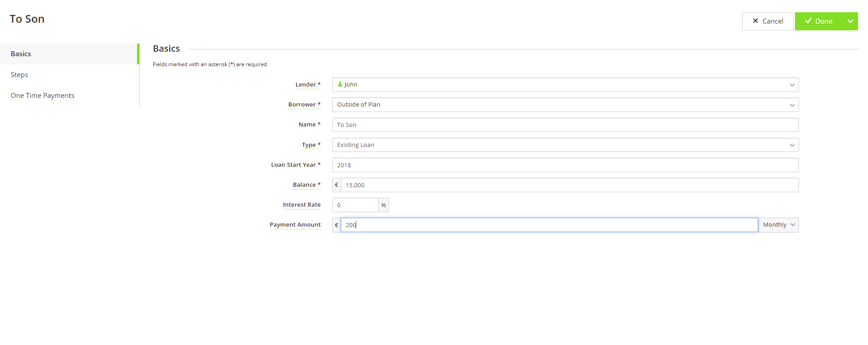The height and width of the screenshot is (345, 868).
Task: Open the One Time Payments tab
Action: [x=69, y=96]
